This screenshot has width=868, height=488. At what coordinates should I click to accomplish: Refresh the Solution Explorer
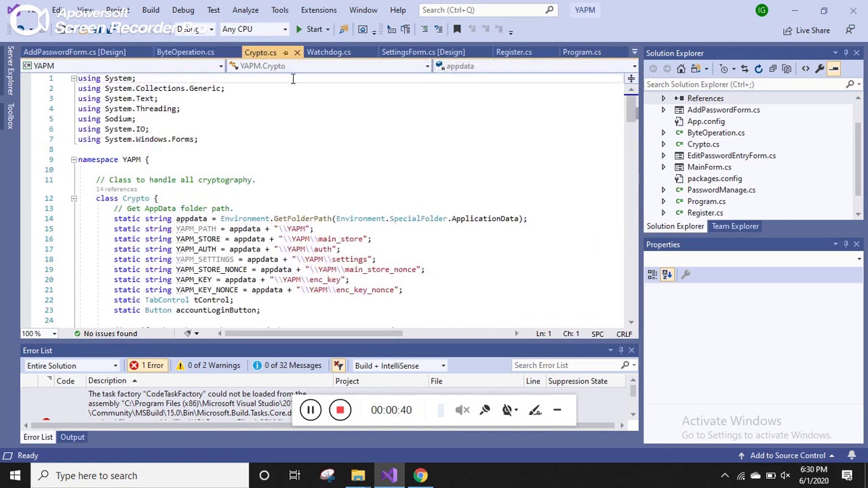tap(758, 68)
